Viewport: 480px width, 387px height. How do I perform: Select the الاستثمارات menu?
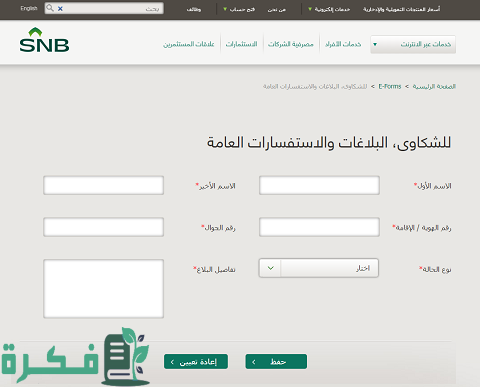241,44
